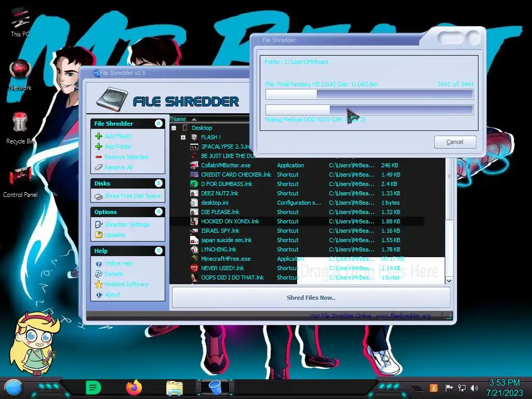Click the Shredder Settings icon

(x=99, y=224)
